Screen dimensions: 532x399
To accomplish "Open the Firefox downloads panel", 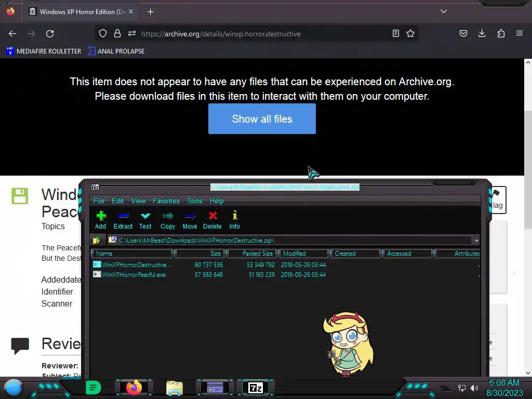I will point(482,33).
